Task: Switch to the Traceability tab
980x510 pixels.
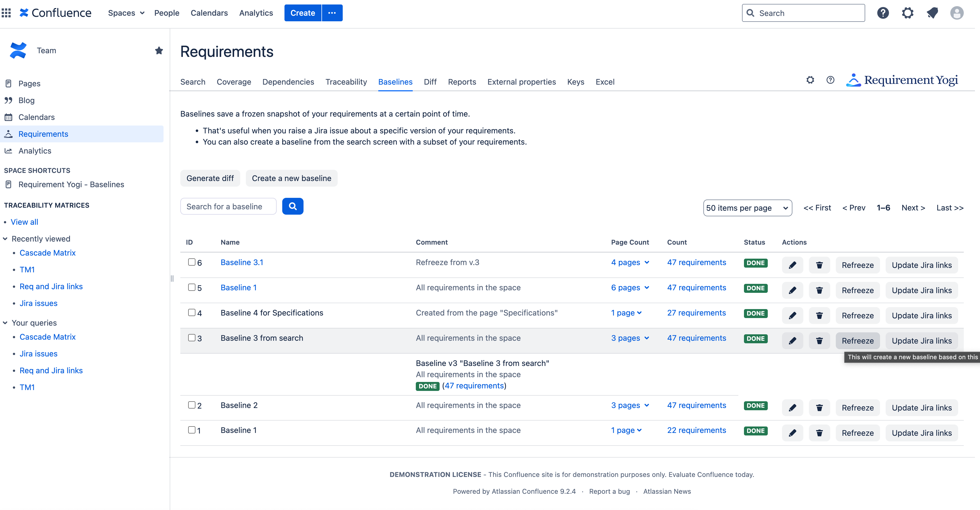Action: pyautogui.click(x=346, y=82)
